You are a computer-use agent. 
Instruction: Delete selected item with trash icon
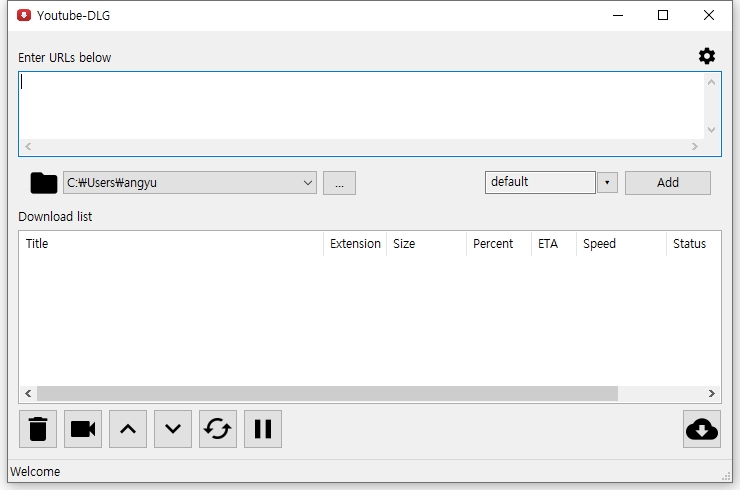tap(38, 429)
